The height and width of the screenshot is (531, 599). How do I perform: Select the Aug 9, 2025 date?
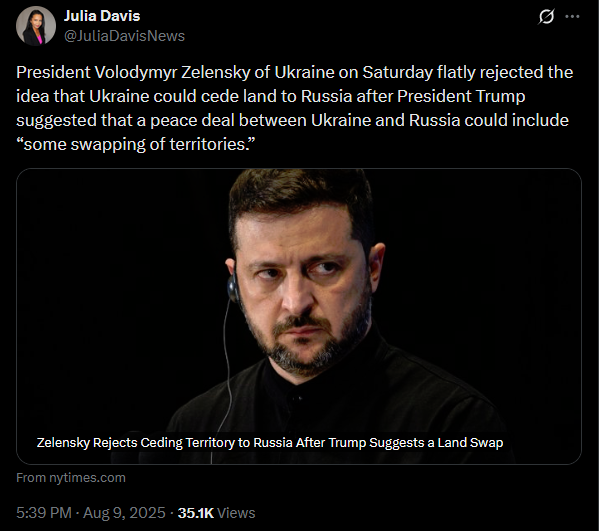(x=124, y=513)
